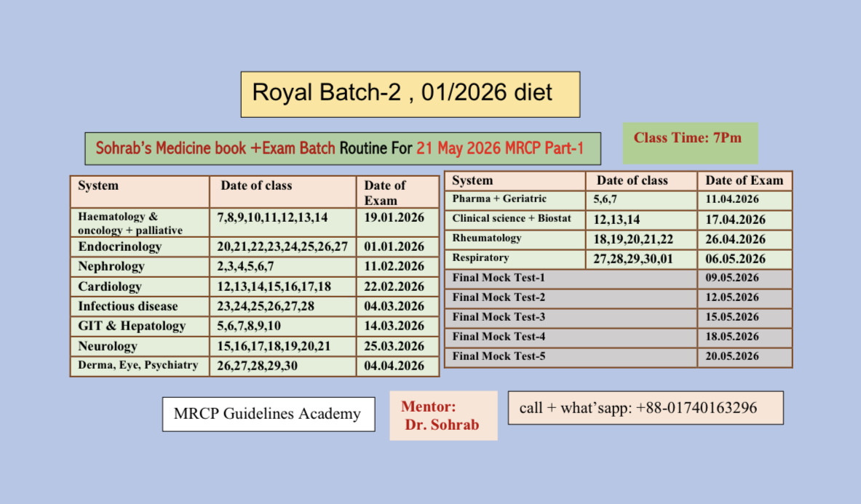Screen dimensions: 861x504
Task: Click the Neurology class dates cell
Action: (274, 346)
